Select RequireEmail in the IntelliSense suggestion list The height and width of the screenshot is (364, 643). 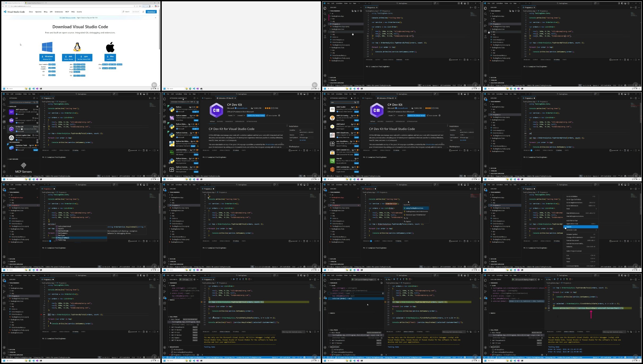pyautogui.click(x=64, y=238)
